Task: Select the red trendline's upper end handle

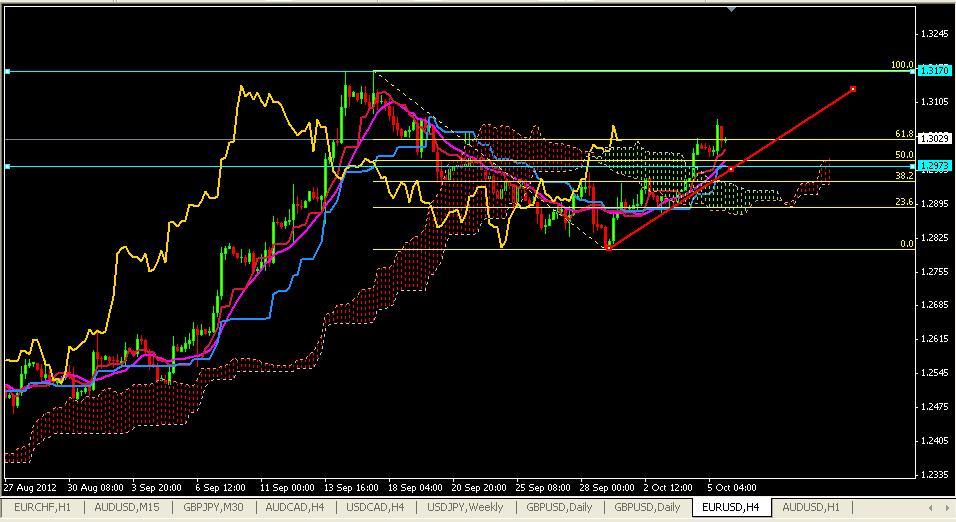Action: tap(852, 89)
